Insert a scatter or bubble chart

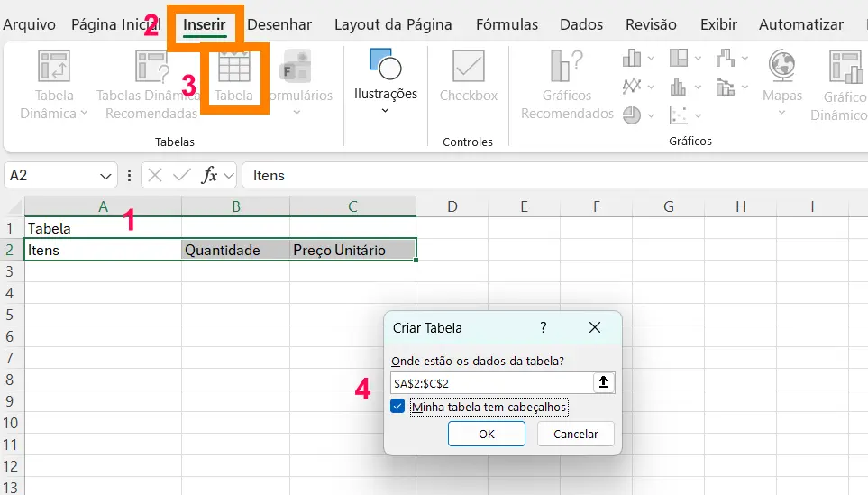[x=679, y=115]
